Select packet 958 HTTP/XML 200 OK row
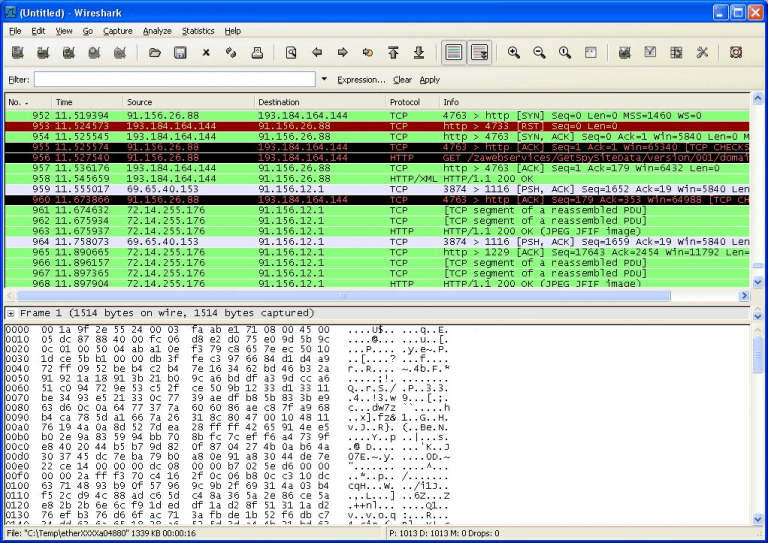Viewport: 768px width, 543px height. (377, 179)
